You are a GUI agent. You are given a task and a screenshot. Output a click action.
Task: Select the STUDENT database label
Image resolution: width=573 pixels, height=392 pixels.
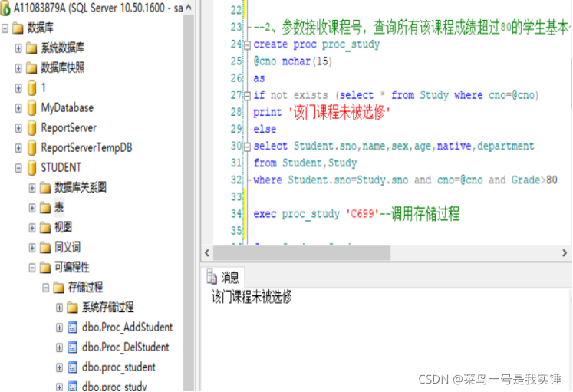tap(61, 168)
